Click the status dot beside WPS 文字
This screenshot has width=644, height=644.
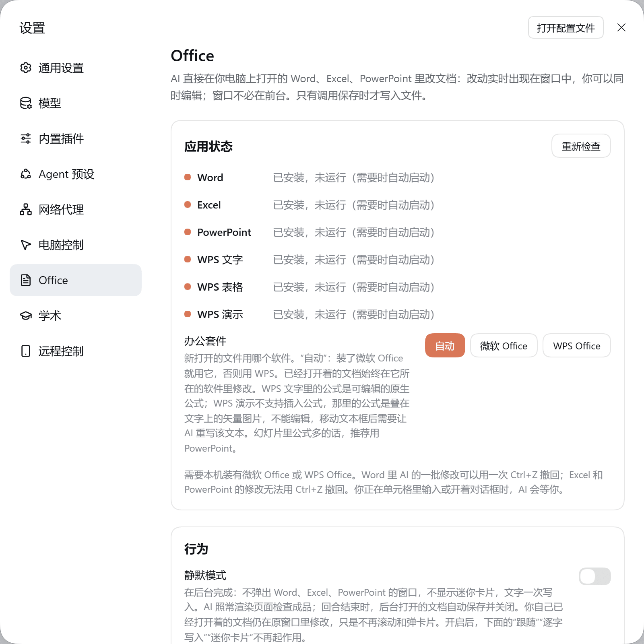pyautogui.click(x=188, y=259)
